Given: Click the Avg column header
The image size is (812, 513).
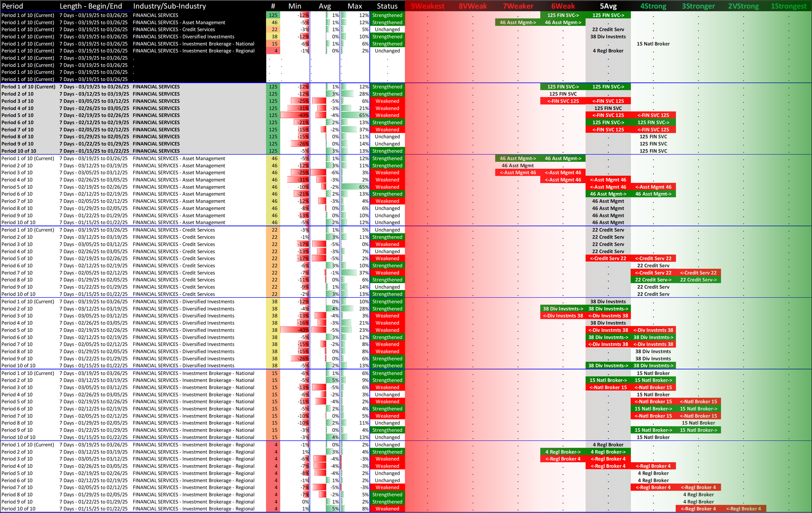Looking at the screenshot, I should 324,6.
